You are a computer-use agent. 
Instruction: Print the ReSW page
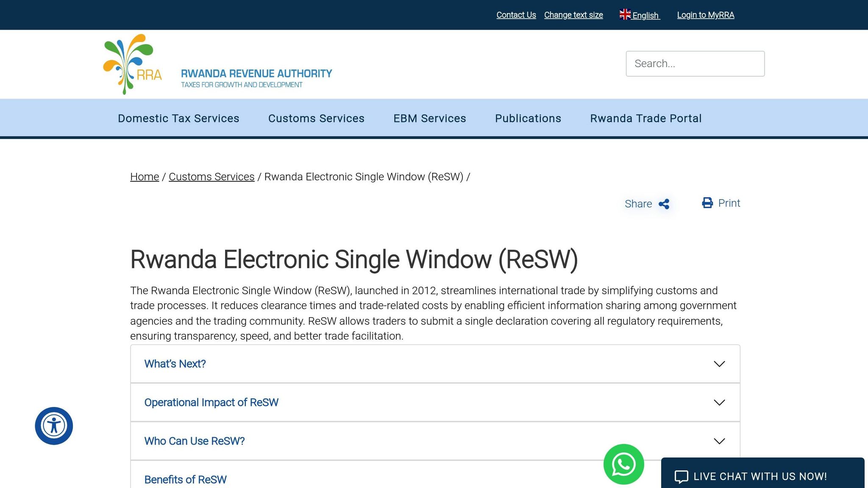(x=721, y=203)
